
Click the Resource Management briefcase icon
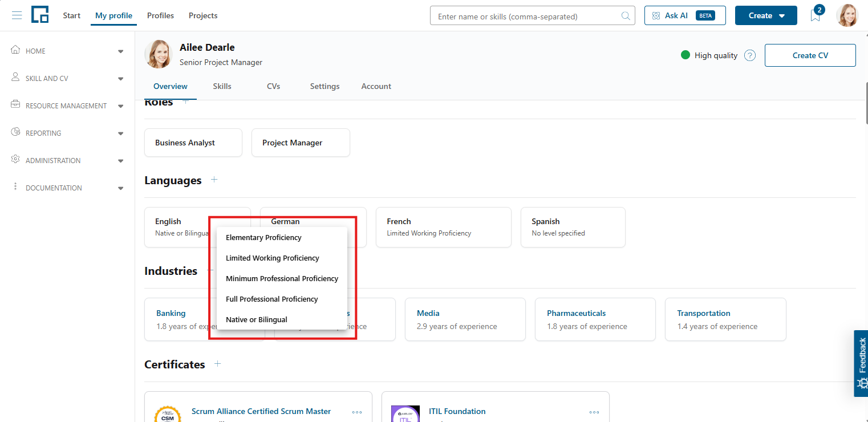(15, 105)
